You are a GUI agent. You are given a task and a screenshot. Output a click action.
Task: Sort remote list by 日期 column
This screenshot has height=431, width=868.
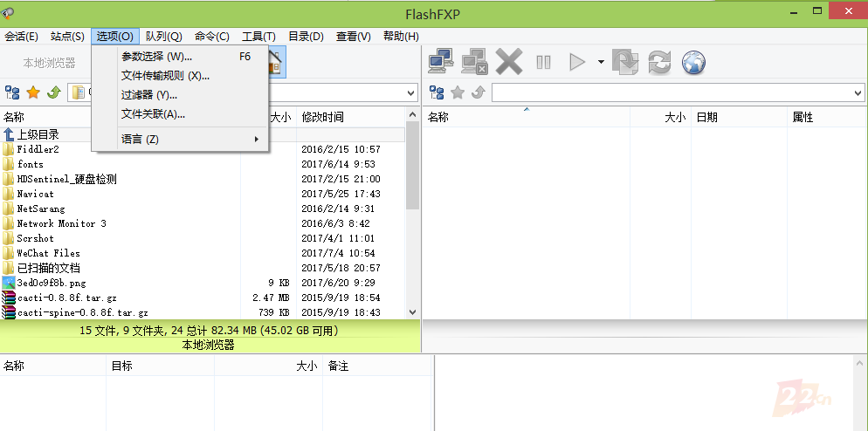tap(739, 117)
